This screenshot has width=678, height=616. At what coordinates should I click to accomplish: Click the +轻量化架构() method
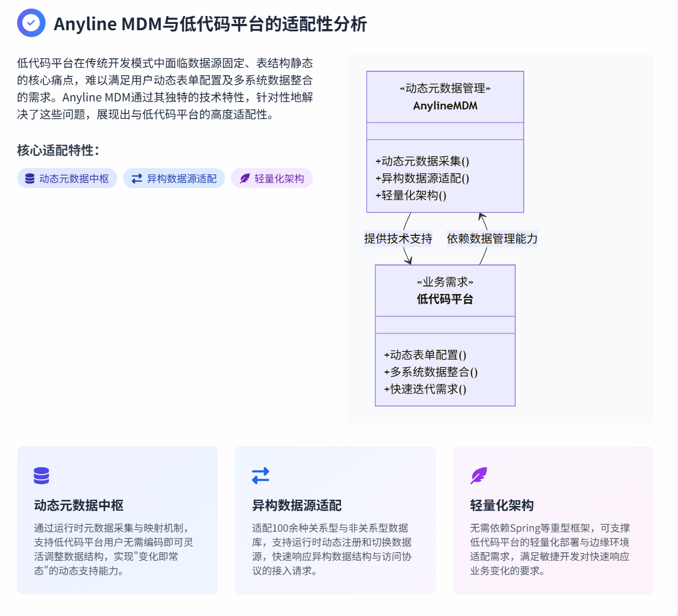point(411,195)
